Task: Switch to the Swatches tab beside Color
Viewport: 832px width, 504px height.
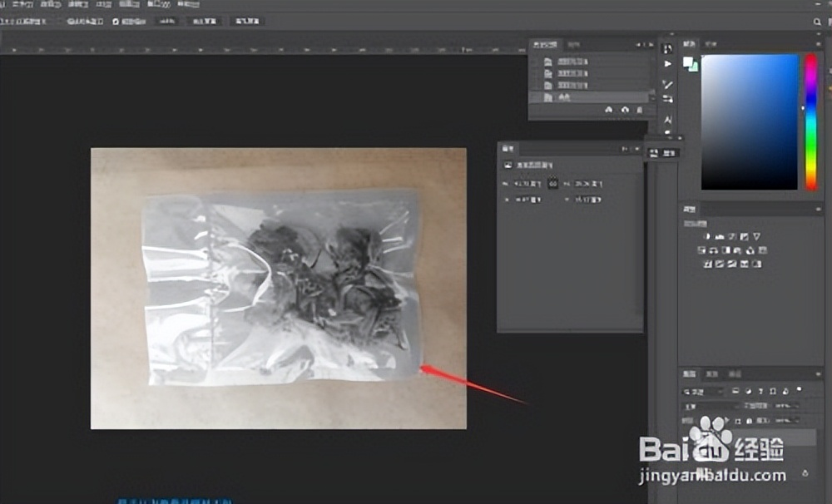Action: coord(711,44)
